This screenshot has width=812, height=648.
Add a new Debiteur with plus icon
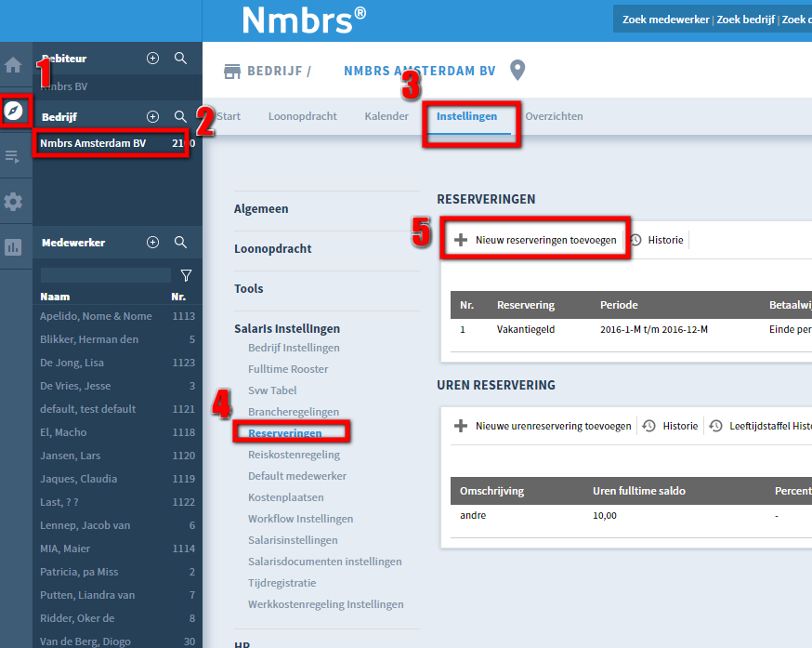click(x=152, y=58)
